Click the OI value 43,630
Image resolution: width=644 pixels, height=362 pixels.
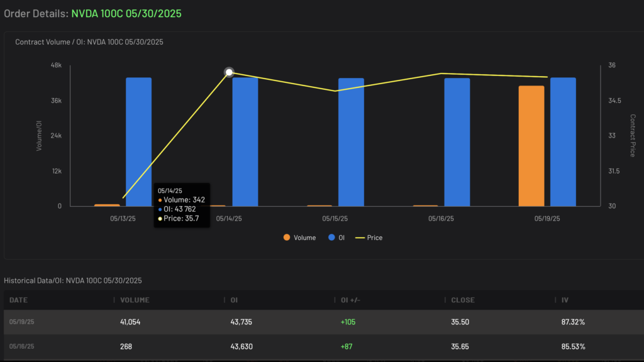pyautogui.click(x=241, y=346)
